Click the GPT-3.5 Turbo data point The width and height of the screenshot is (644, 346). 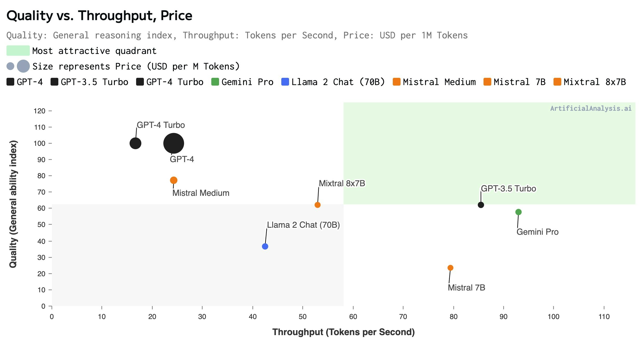click(x=481, y=205)
